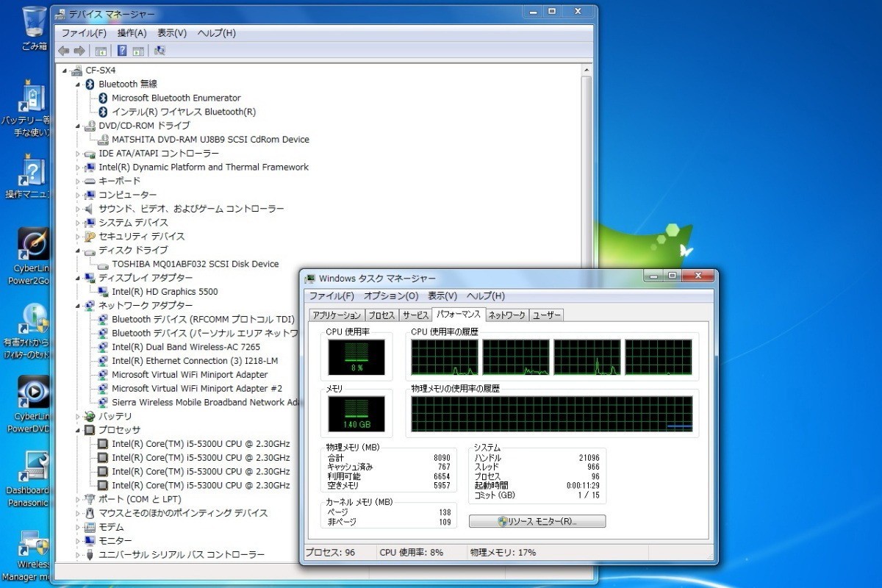
Task: Click the Task Manager title bar icon
Action: (310, 279)
